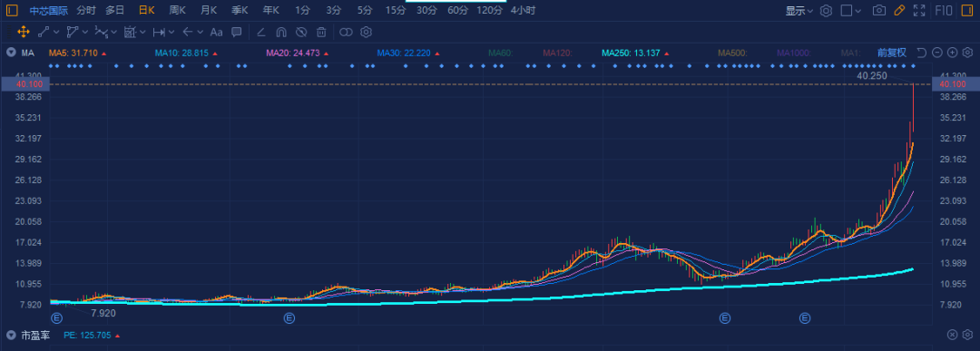Select the orange move/crosshair drawing tool
Image resolution: width=980 pixels, height=351 pixels.
tap(24, 32)
